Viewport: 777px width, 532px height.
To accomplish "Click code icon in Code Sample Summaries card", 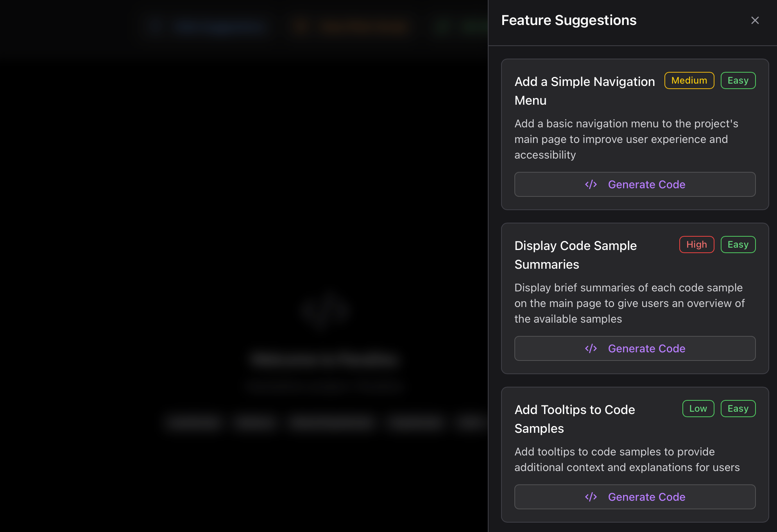I will [591, 348].
